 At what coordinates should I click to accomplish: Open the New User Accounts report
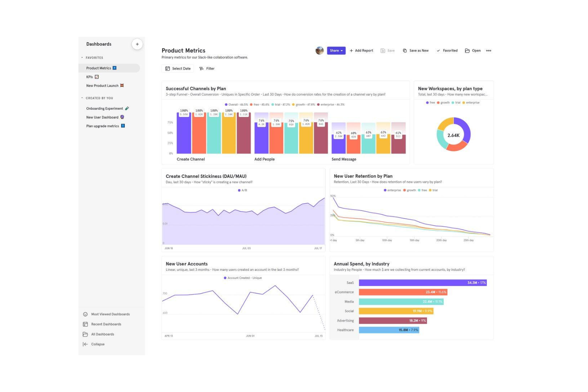tap(187, 264)
